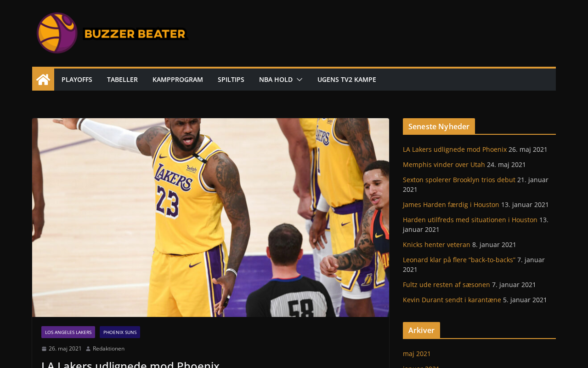Read 'James Harden færdig i Houston'
Viewport: 588px width, 368px height.
tap(451, 205)
